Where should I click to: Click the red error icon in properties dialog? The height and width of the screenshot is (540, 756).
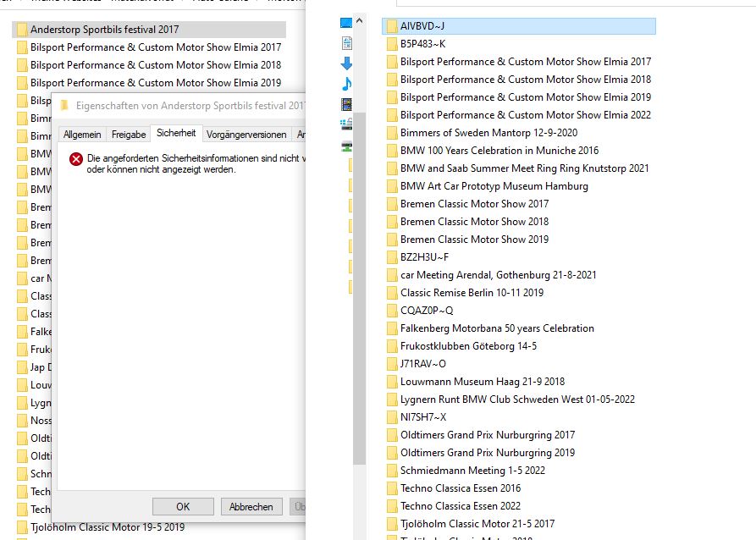click(x=75, y=159)
